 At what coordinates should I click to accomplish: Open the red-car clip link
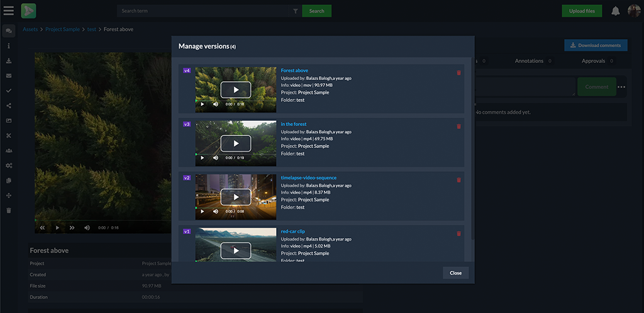click(x=293, y=231)
